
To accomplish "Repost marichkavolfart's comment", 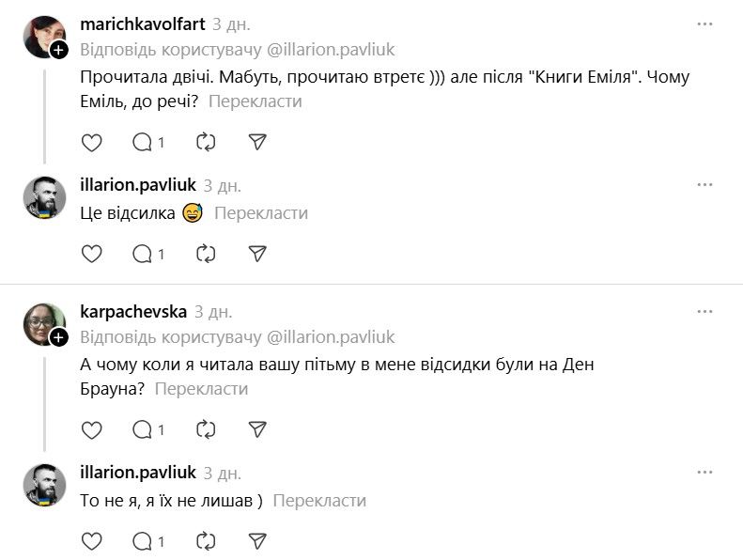I will (x=206, y=142).
